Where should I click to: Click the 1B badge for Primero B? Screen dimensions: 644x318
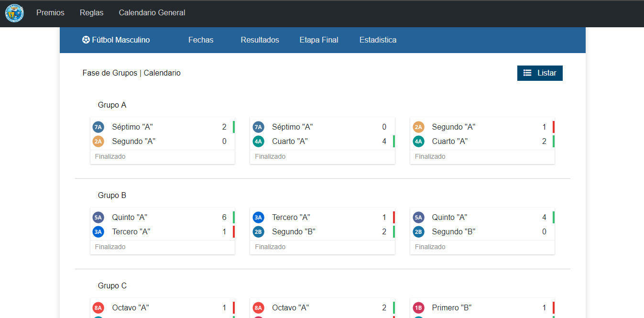coord(418,308)
